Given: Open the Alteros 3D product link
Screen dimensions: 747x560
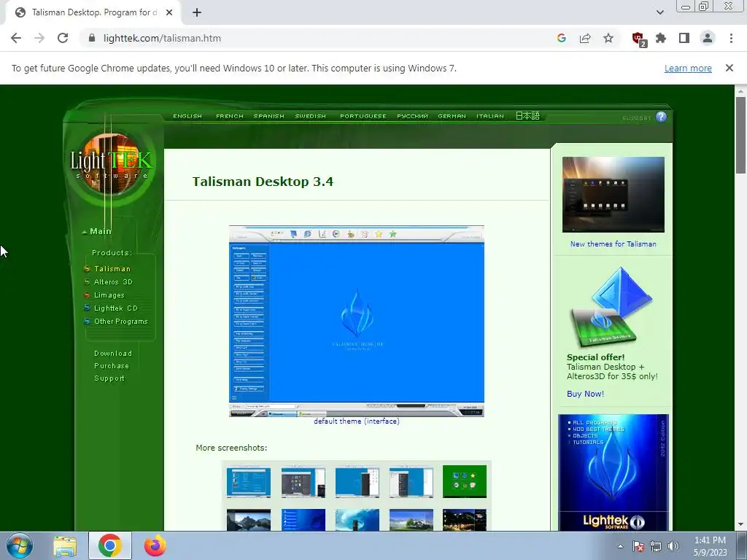Looking at the screenshot, I should coord(113,282).
